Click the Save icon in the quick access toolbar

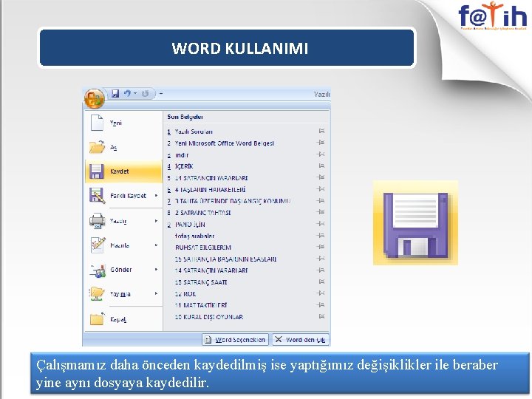(x=115, y=94)
